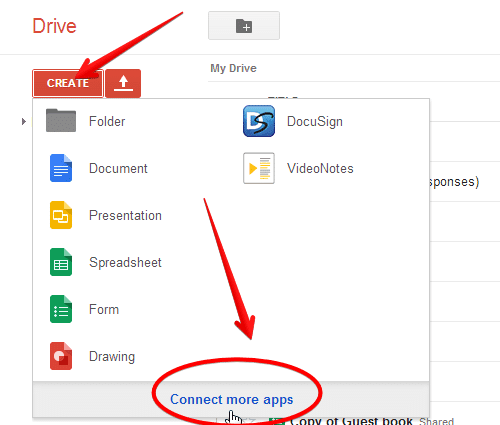Open the VideoNotes app icon

[259, 168]
